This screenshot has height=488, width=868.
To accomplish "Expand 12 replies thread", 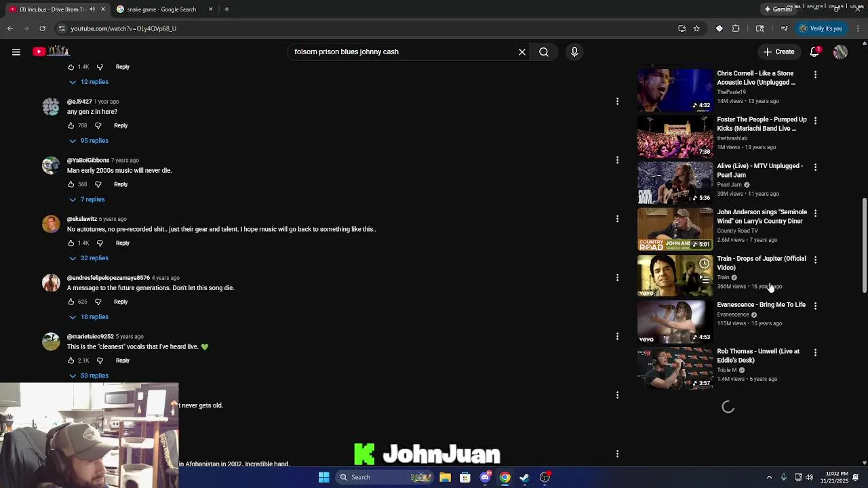I will click(x=88, y=82).
